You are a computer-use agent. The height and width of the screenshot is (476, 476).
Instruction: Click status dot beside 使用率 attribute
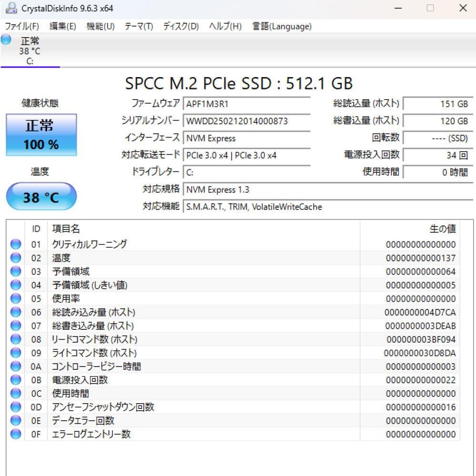(16, 298)
